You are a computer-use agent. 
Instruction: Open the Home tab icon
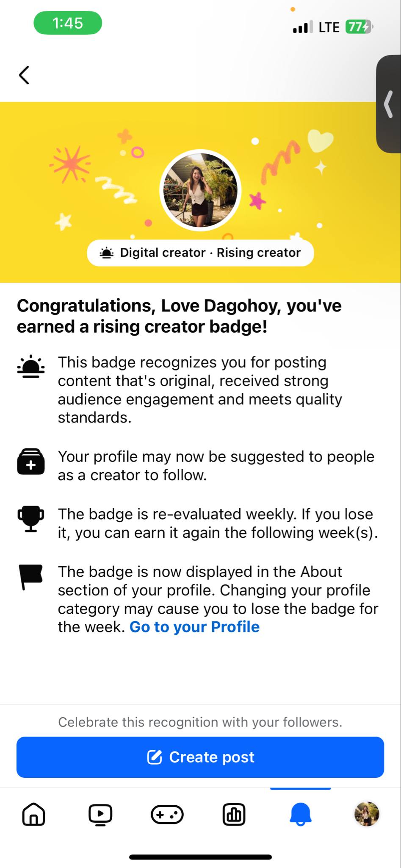[x=33, y=814]
